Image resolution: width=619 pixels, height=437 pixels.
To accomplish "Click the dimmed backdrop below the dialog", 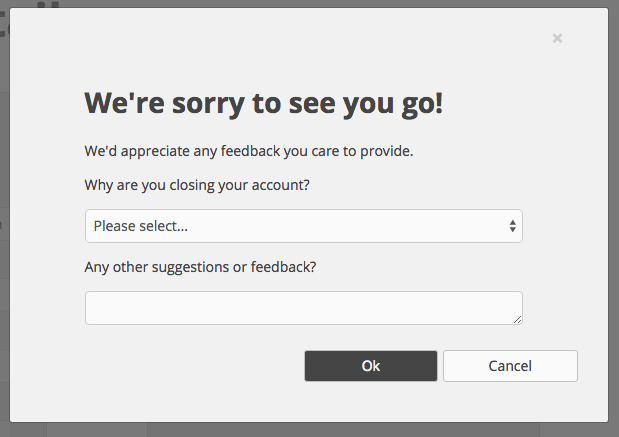I will tap(310, 430).
